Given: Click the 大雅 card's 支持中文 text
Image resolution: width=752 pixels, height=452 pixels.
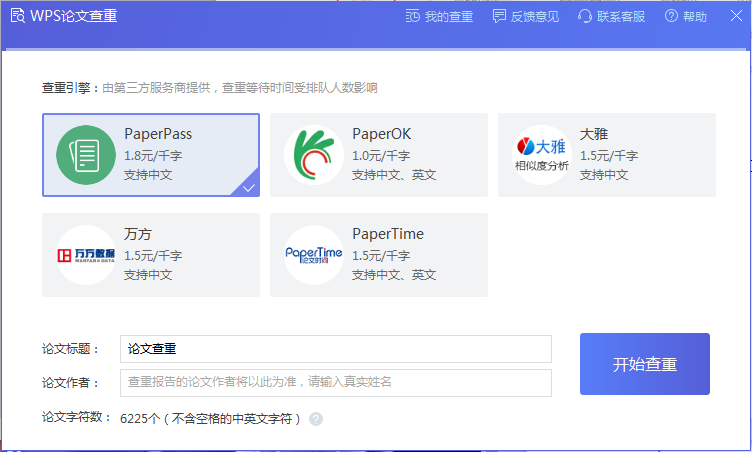Looking at the screenshot, I should pyautogui.click(x=604, y=175).
